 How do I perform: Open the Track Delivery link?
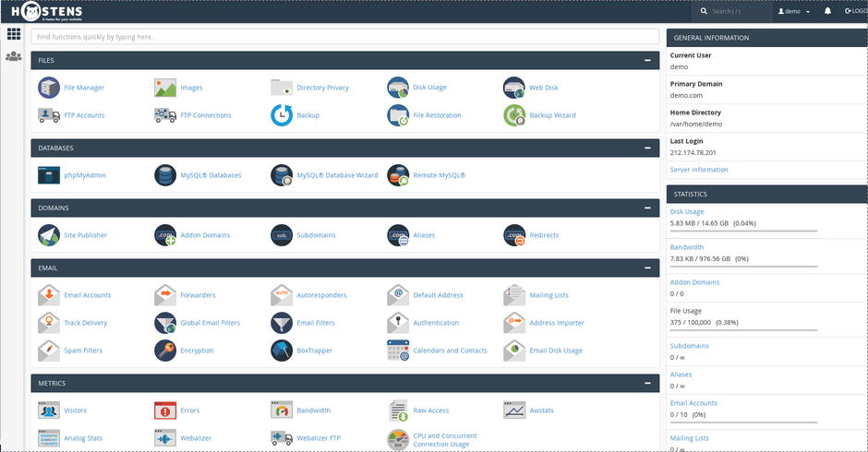[85, 323]
